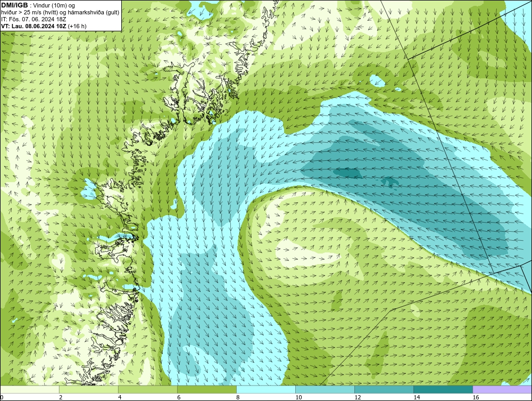The width and height of the screenshot is (532, 401).
Task: Click the 6–8 m/s darker green legend swatch
Action: 207,390
